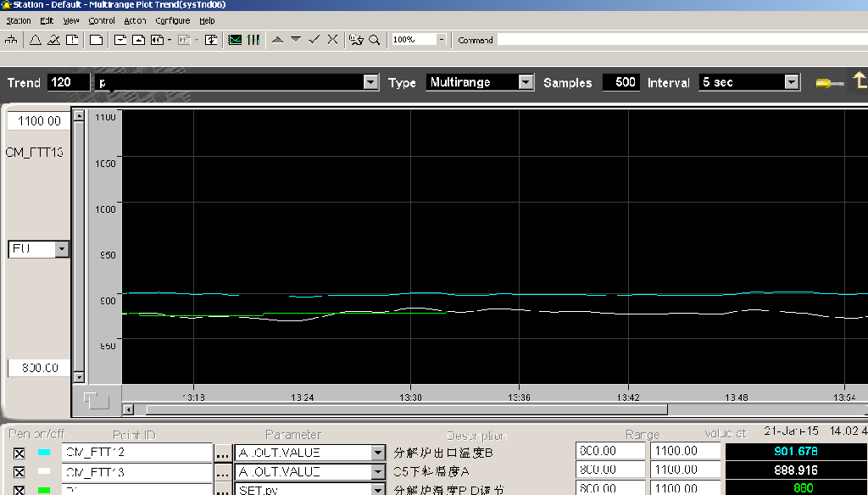The image size is (868, 495).
Task: Open the Edit menu
Action: tap(47, 20)
